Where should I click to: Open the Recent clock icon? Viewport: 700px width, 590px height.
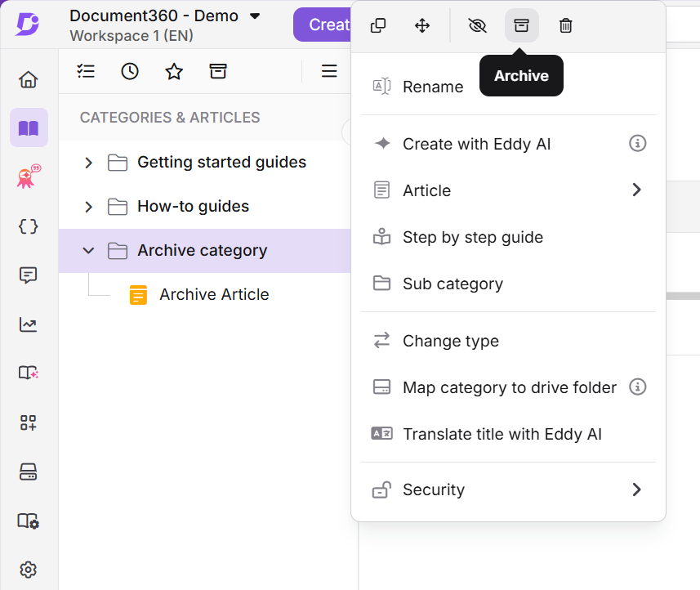[130, 71]
